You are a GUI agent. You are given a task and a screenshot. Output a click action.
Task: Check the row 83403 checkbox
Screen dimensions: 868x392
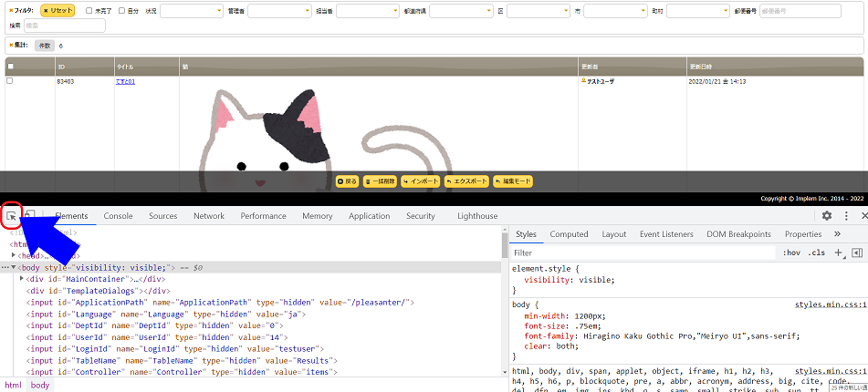coord(9,81)
